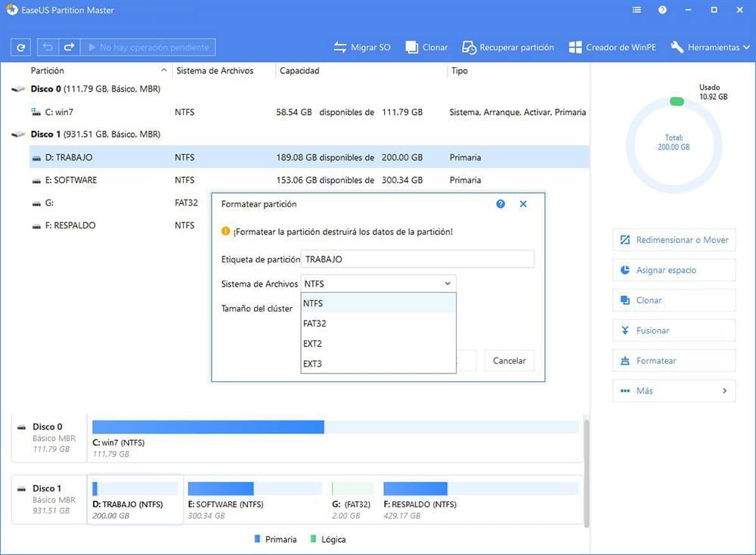This screenshot has height=555, width=756.
Task: Choose FAT32 from the file system list
Action: 378,324
